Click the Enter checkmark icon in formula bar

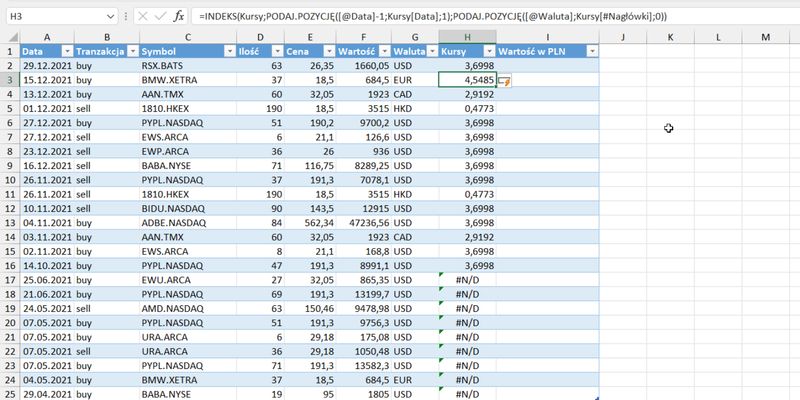click(159, 16)
